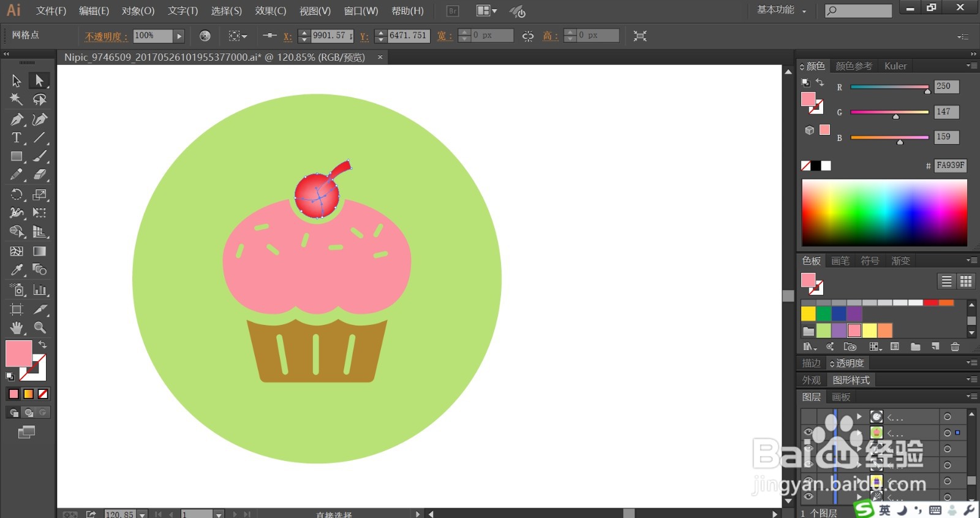Set paint mode to Gradient
This screenshot has width=980, height=518.
click(x=28, y=394)
